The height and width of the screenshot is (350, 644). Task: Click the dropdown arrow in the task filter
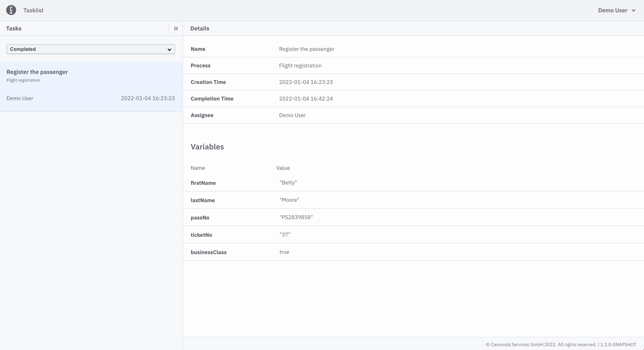coord(169,49)
